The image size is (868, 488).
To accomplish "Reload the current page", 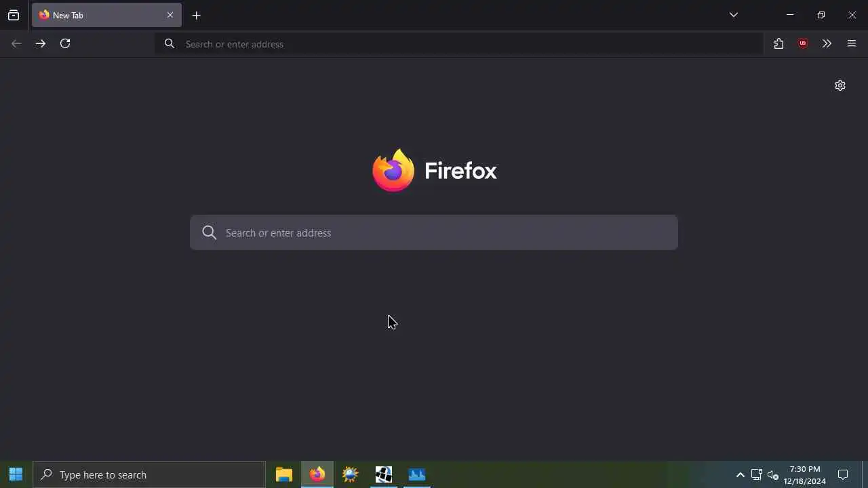I will coord(65,43).
